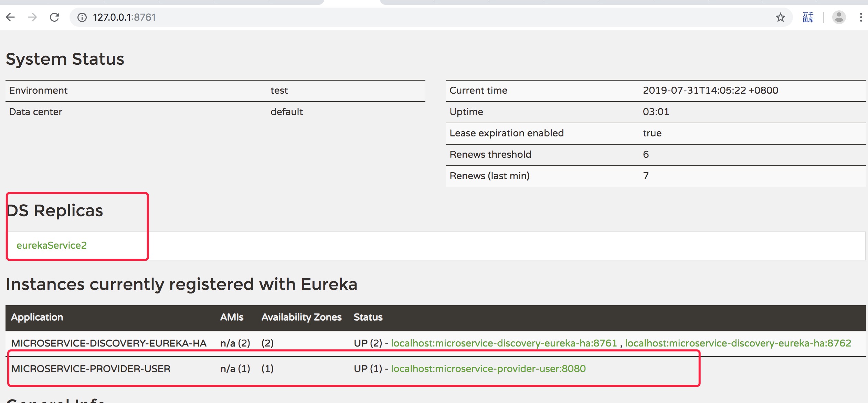Click UP (2) status text
The image size is (868, 403).
click(368, 343)
